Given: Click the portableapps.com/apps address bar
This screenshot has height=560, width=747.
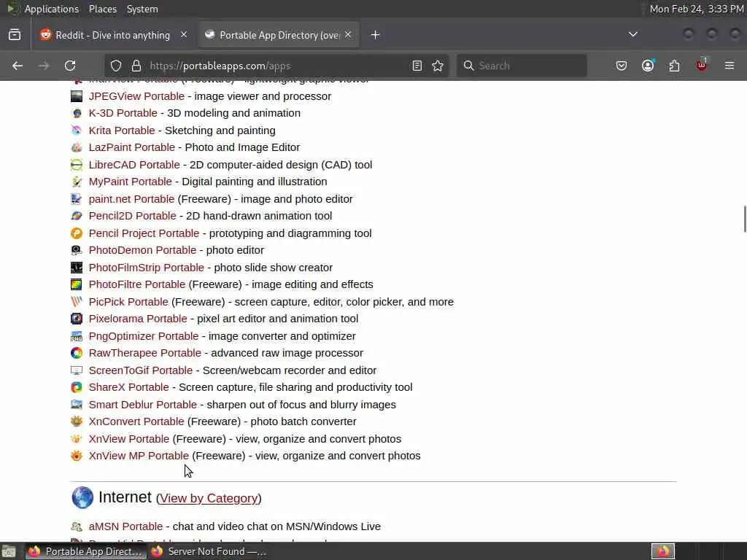Looking at the screenshot, I should [276, 66].
